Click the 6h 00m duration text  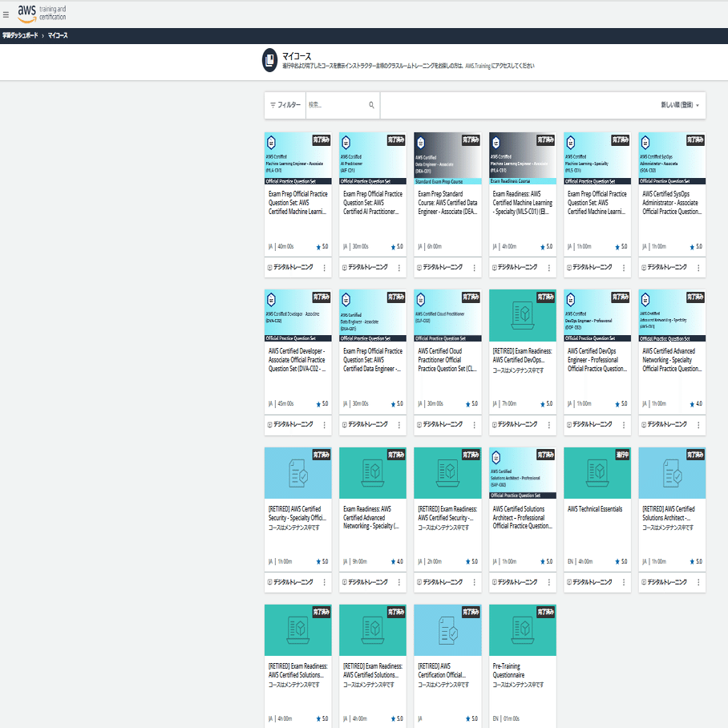435,246
